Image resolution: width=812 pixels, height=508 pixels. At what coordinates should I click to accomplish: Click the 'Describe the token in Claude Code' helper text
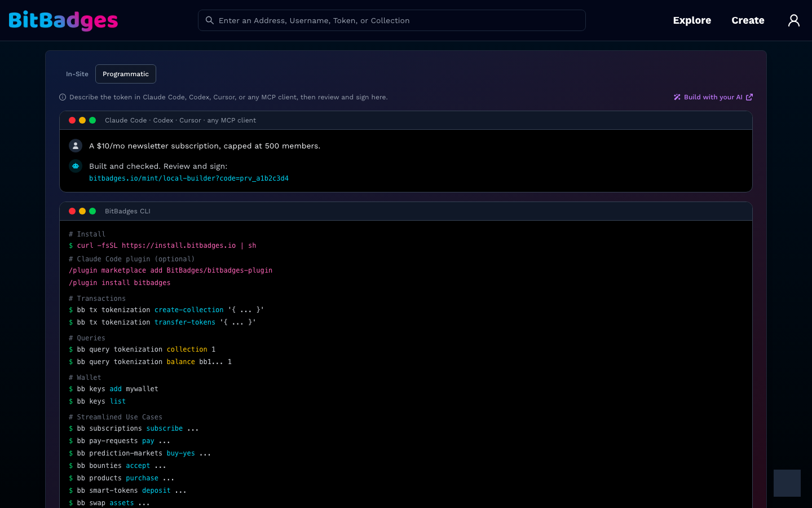(x=228, y=97)
